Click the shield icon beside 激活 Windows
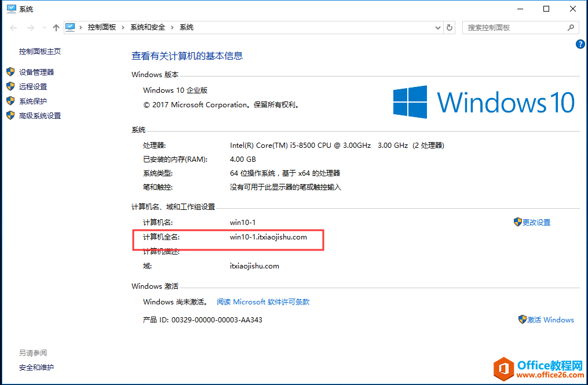The width and height of the screenshot is (588, 385). 523,319
